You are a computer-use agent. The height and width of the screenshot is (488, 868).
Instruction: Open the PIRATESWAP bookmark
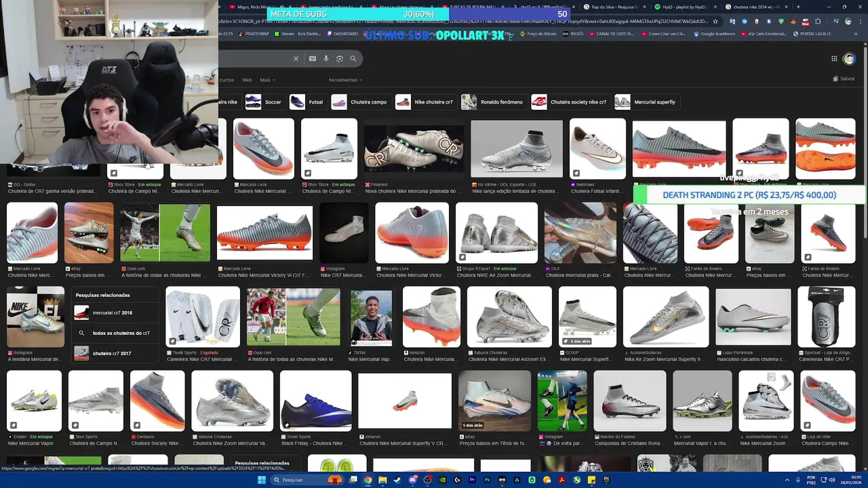click(x=254, y=33)
